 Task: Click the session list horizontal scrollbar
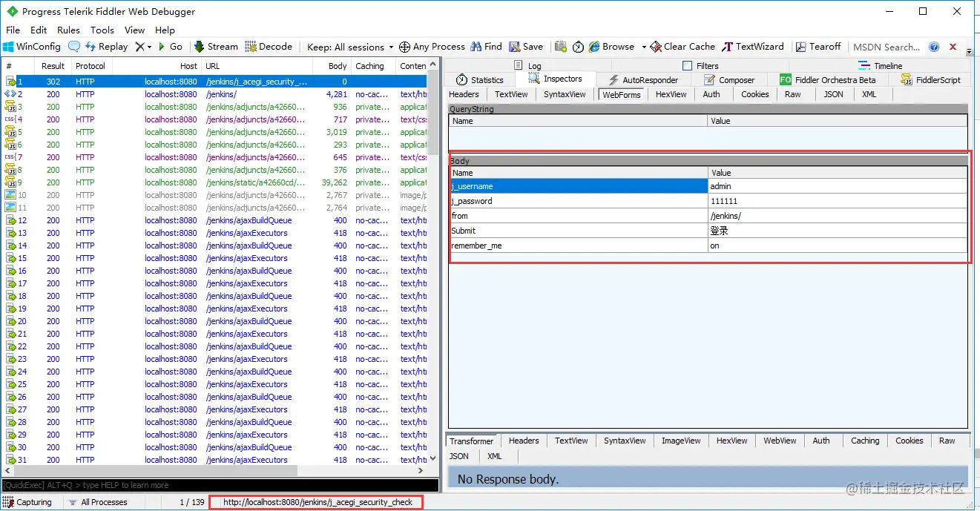pyautogui.click(x=215, y=471)
